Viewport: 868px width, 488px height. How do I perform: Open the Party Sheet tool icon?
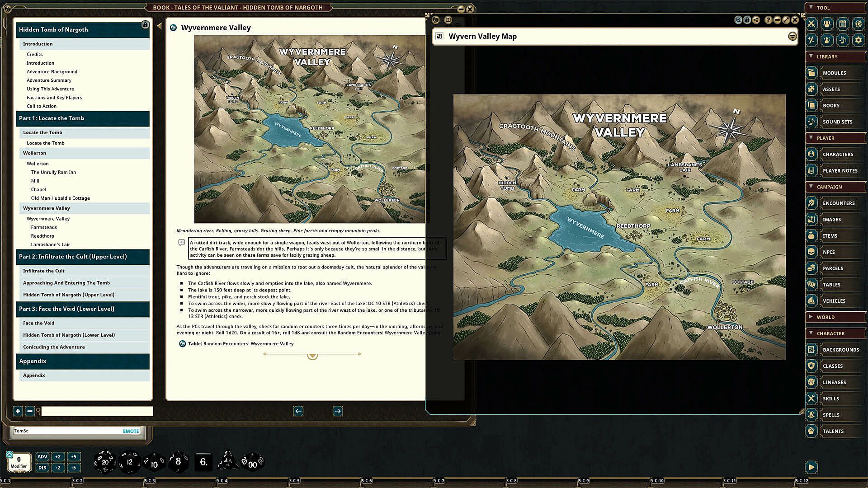click(x=827, y=24)
